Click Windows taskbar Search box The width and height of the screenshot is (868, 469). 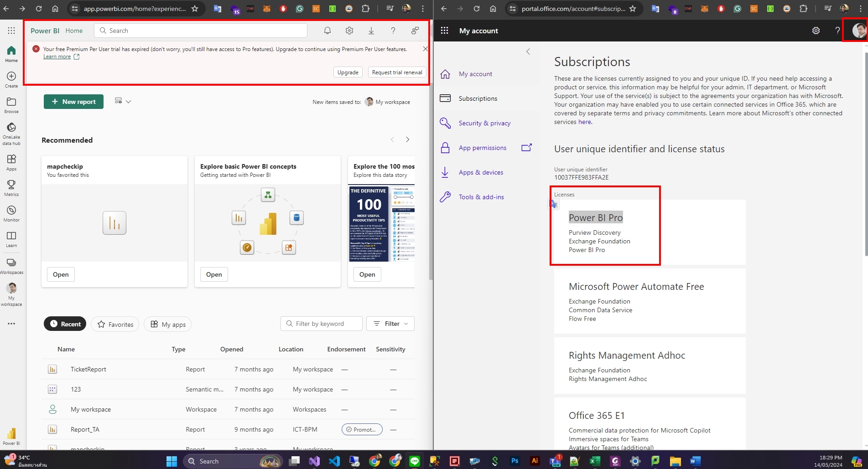point(232,461)
